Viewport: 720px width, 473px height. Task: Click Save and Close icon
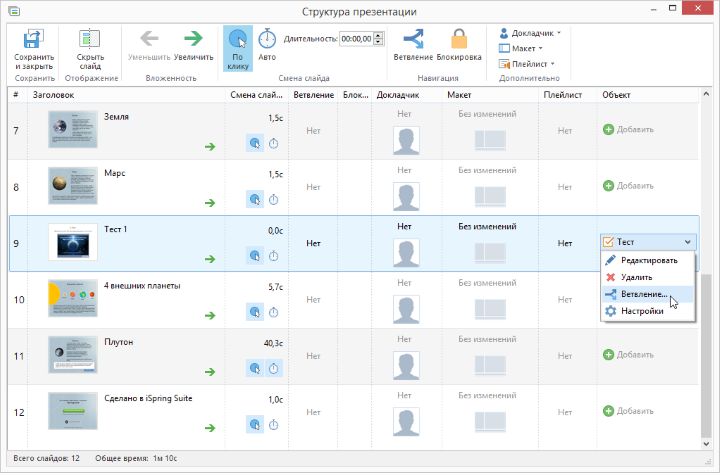[34, 39]
